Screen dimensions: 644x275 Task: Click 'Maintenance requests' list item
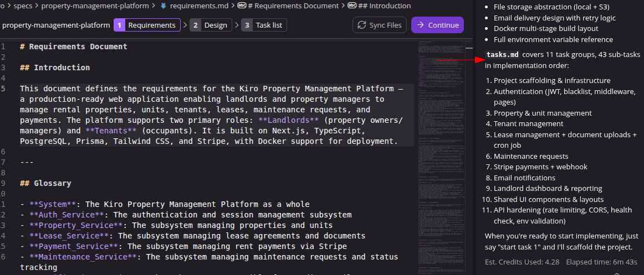531,156
